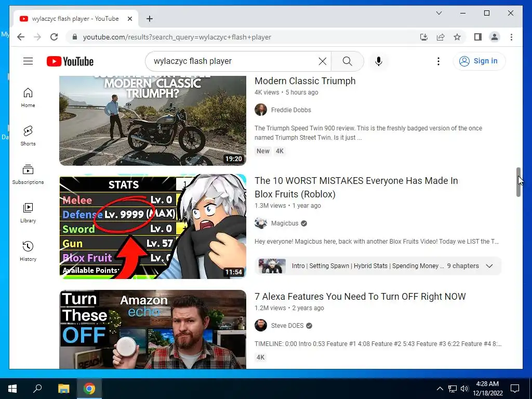Visit Magicbus channel name
Screen dimensions: 532x399
coord(284,223)
